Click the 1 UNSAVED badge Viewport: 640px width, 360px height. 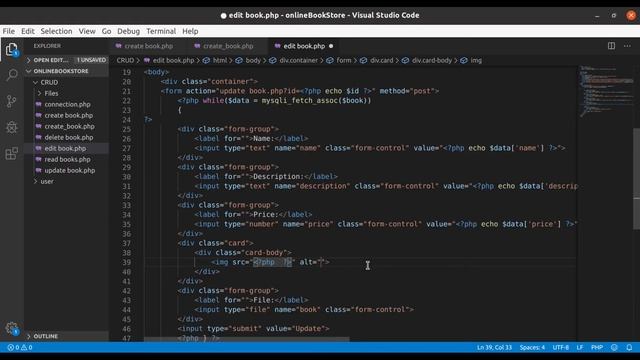91,60
